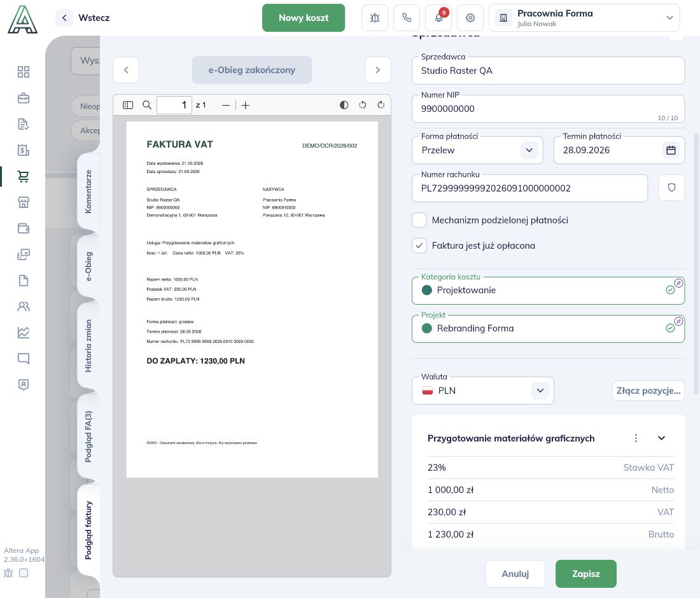The height and width of the screenshot is (598, 700).
Task: Open Pracownia Forma company switcher
Action: 584,18
